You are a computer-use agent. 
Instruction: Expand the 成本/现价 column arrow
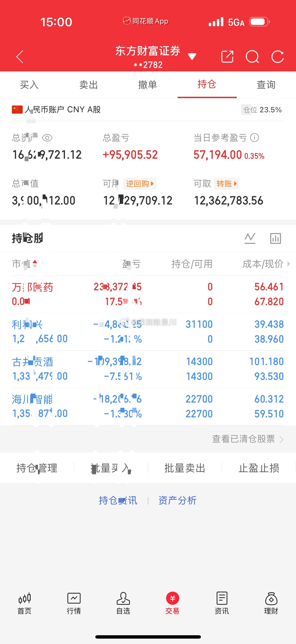click(289, 264)
